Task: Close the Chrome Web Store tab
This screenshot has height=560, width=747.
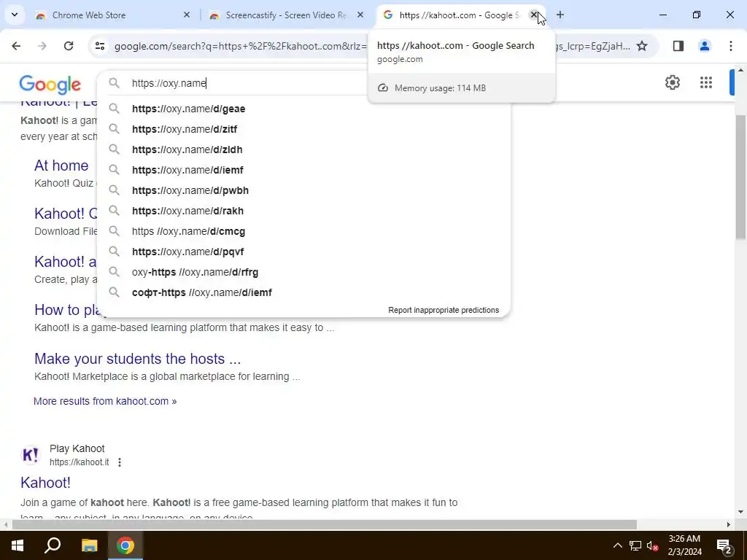Action: 187,15
